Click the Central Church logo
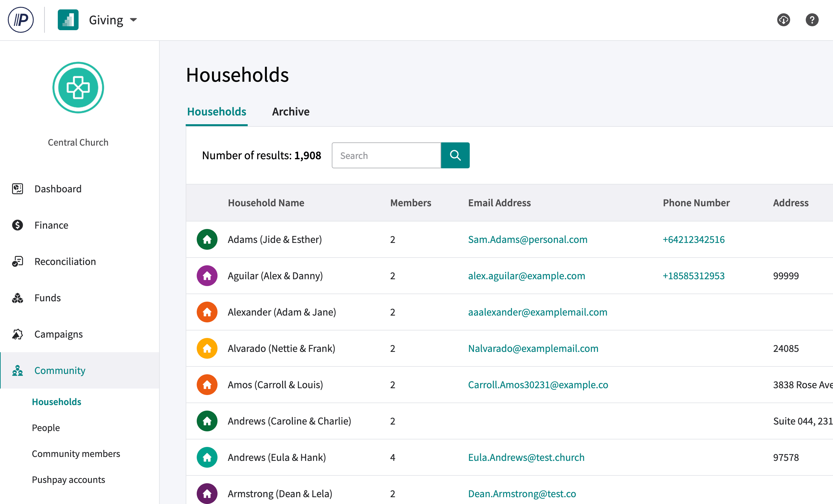This screenshot has height=504, width=833. pyautogui.click(x=78, y=88)
